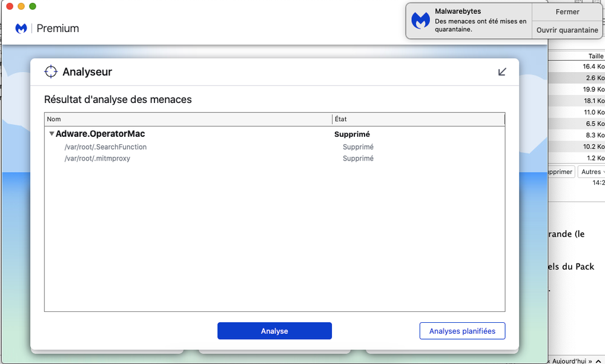This screenshot has width=605, height=364.
Task: Minimize the Analyseur dialog with the arrow icon
Action: tap(501, 71)
